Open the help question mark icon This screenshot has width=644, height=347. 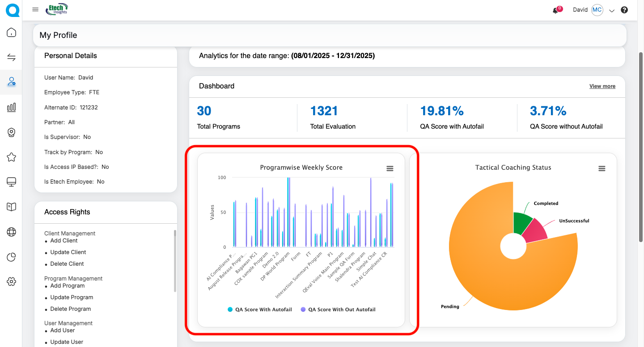(624, 10)
